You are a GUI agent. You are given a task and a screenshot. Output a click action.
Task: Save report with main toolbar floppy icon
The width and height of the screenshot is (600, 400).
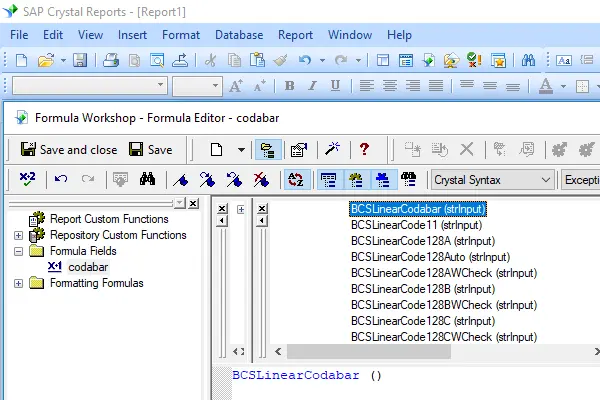80,60
